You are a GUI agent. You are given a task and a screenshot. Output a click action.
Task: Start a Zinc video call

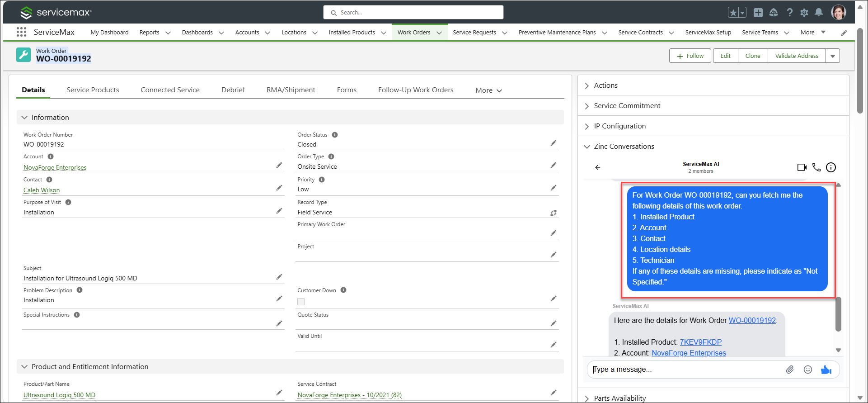click(x=802, y=167)
